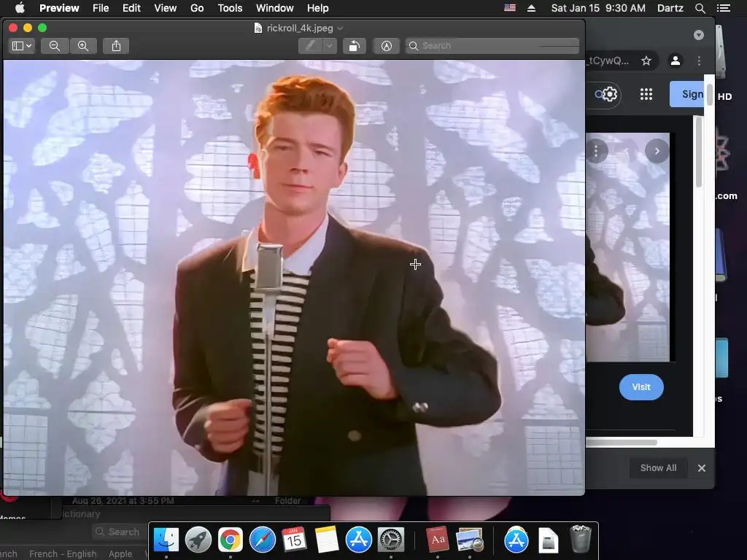Open the Preview application menu
The height and width of the screenshot is (560, 747).
pos(59,8)
